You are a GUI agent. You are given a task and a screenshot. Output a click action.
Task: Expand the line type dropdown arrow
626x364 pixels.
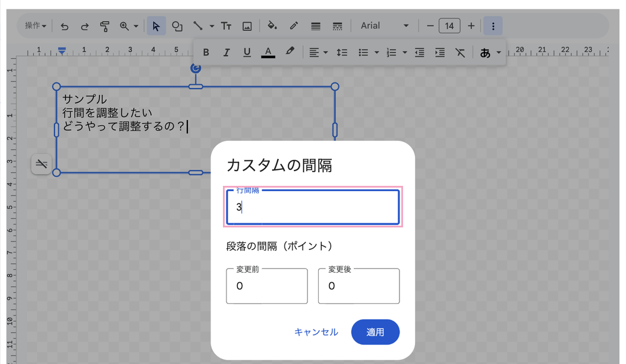(x=212, y=26)
